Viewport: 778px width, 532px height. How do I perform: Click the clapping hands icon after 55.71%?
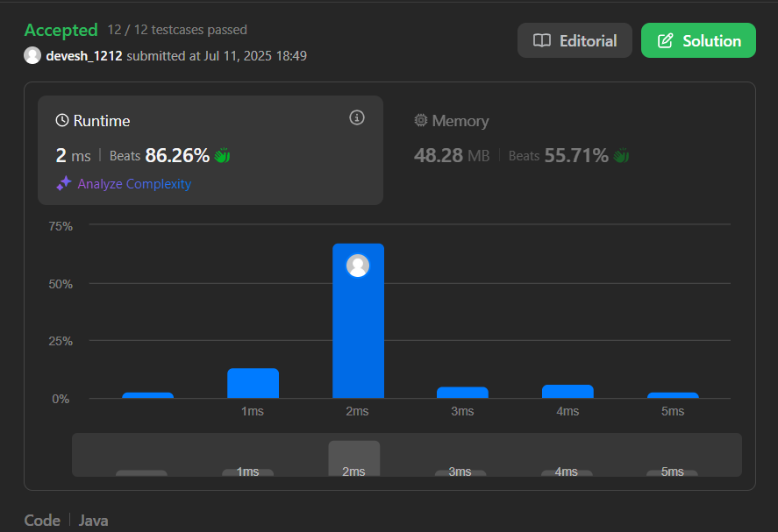point(621,155)
